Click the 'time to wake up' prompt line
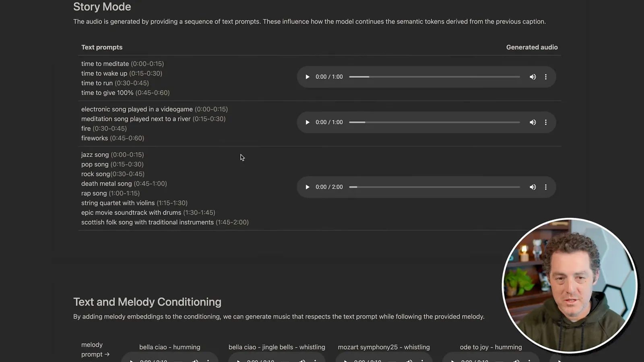The image size is (644, 362). 122,73
